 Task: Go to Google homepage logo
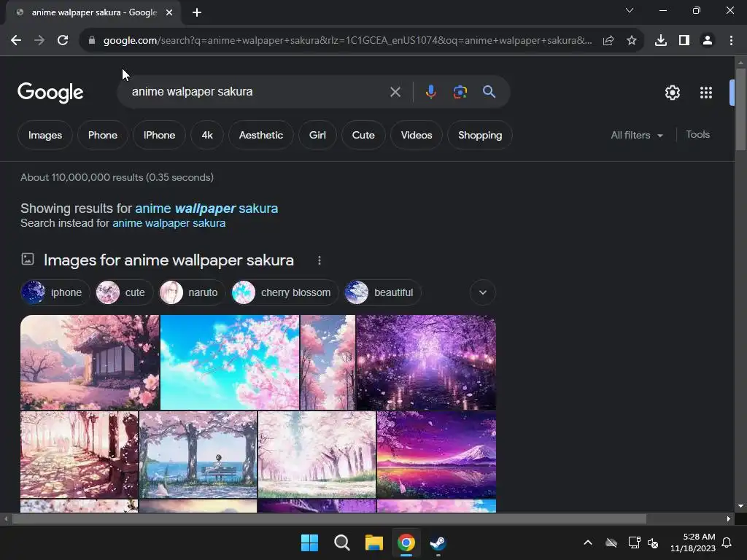click(x=50, y=93)
